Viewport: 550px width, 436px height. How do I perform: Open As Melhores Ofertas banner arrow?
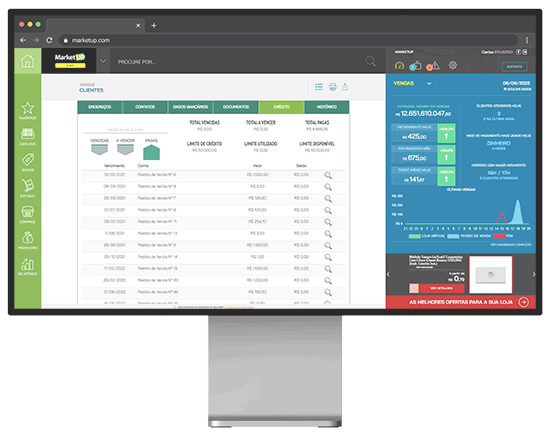[523, 302]
